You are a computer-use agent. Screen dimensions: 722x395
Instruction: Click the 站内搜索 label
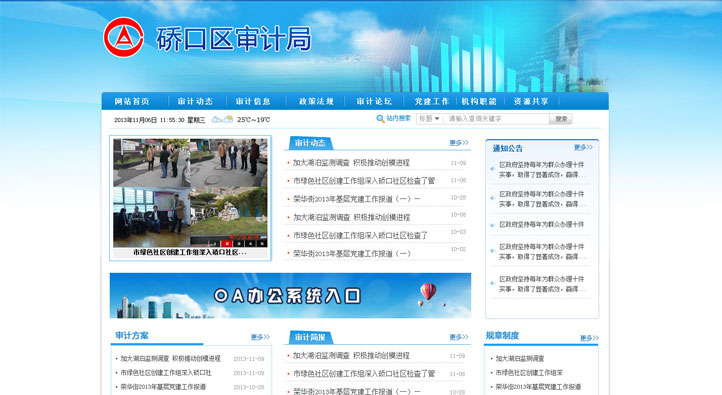point(398,118)
